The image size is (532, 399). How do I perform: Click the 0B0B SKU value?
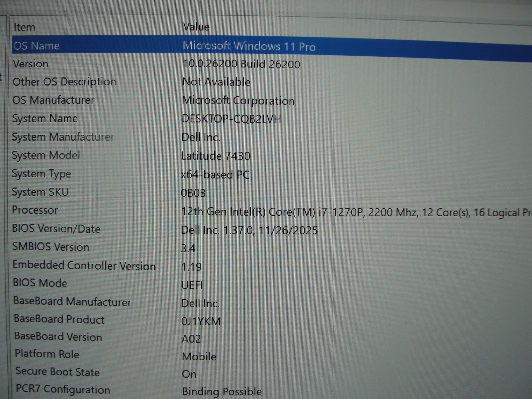(x=193, y=193)
